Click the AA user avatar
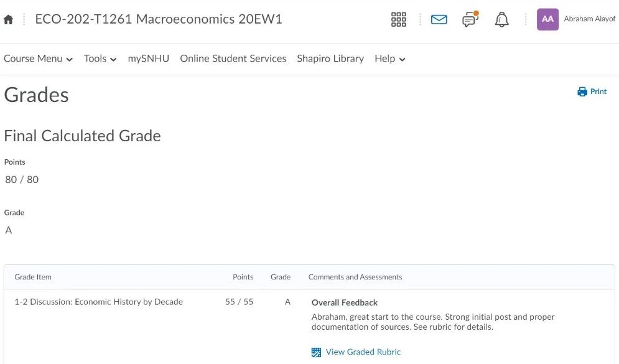 click(x=547, y=19)
